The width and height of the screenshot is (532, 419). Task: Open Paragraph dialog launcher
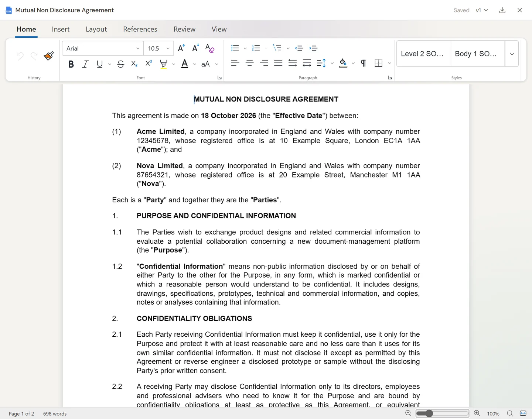tap(390, 78)
